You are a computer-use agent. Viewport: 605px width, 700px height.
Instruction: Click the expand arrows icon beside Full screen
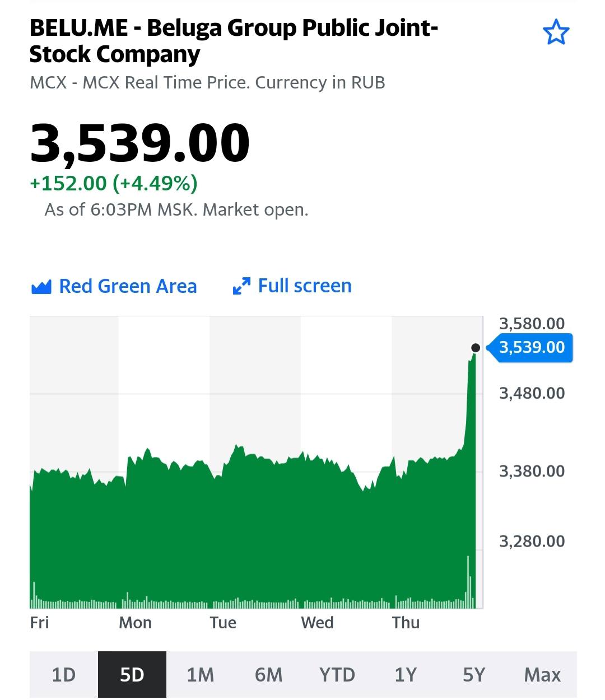[x=241, y=286]
